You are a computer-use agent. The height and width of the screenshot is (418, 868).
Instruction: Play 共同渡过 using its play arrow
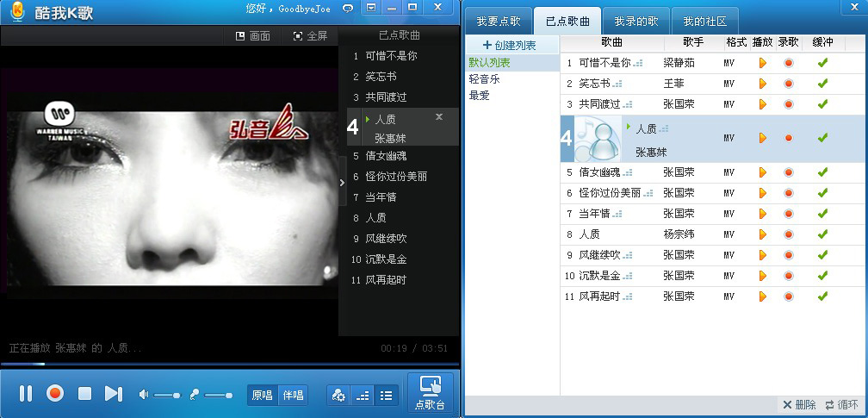[763, 104]
